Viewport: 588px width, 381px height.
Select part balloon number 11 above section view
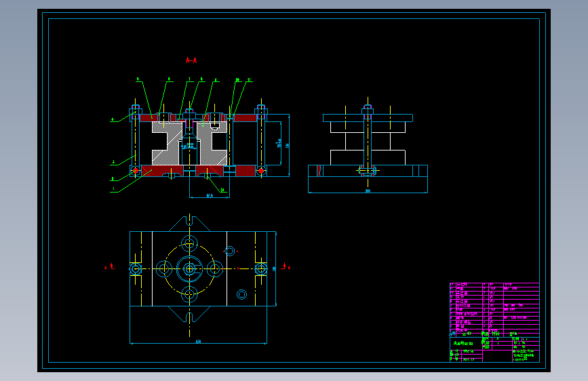pyautogui.click(x=249, y=80)
